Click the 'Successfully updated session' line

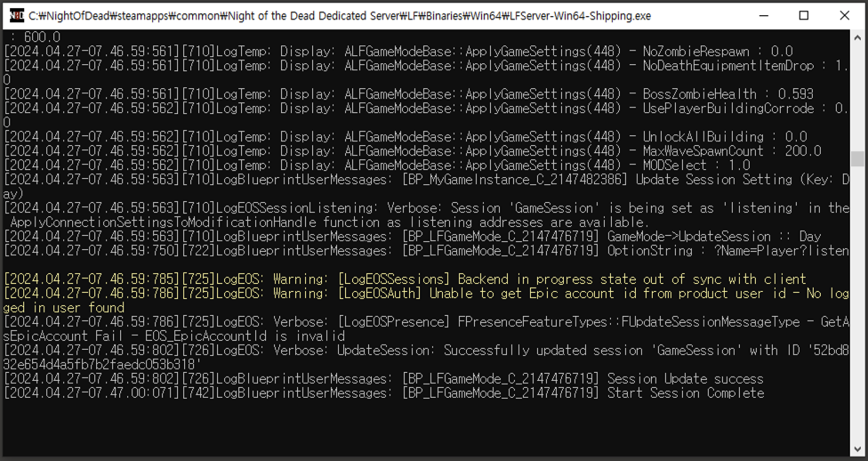click(426, 350)
